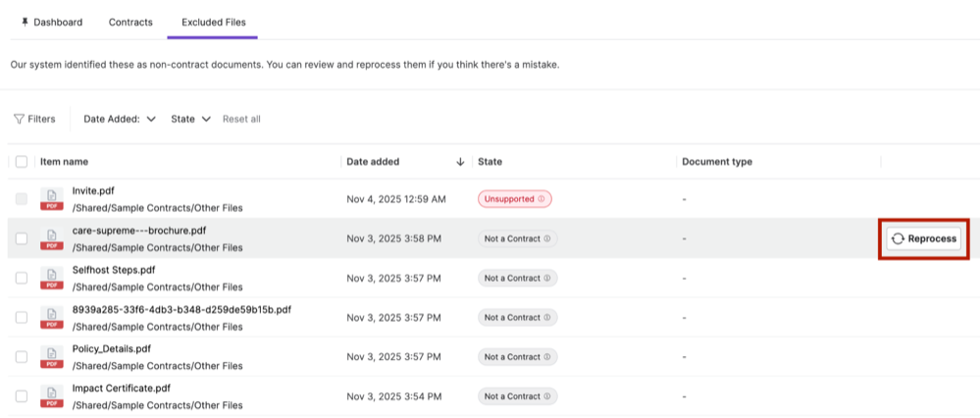This screenshot has height=418, width=980.
Task: Check the box for Selfhost Steps.pdf
Action: 22,278
